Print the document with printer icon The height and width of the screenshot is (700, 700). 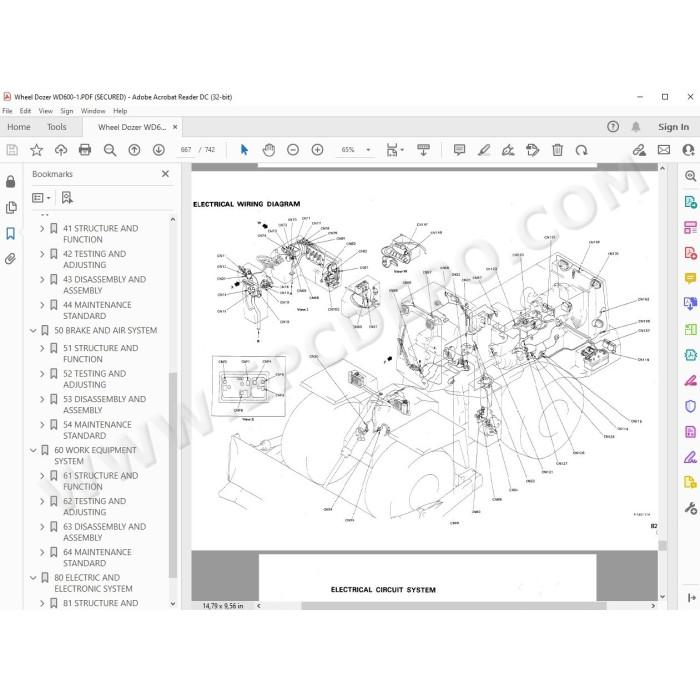pyautogui.click(x=85, y=150)
